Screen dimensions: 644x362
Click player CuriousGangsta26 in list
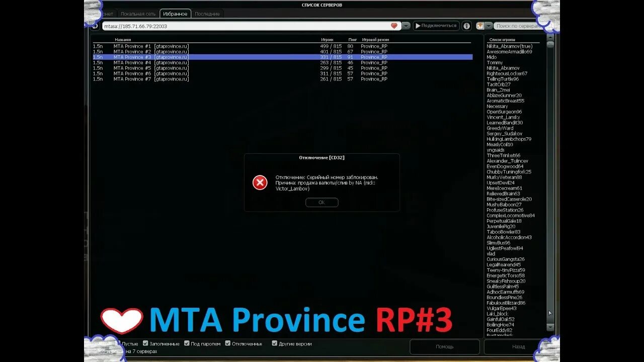[506, 259]
